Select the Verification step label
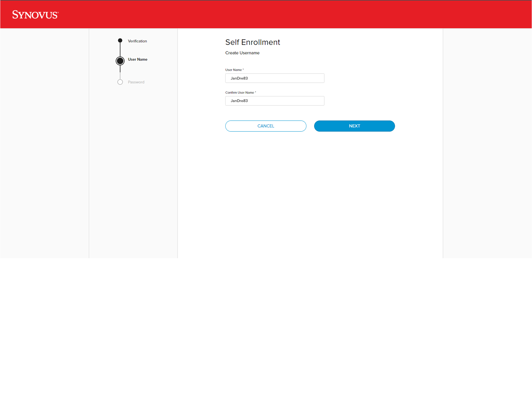Image resolution: width=532 pixels, height=416 pixels. tap(137, 41)
